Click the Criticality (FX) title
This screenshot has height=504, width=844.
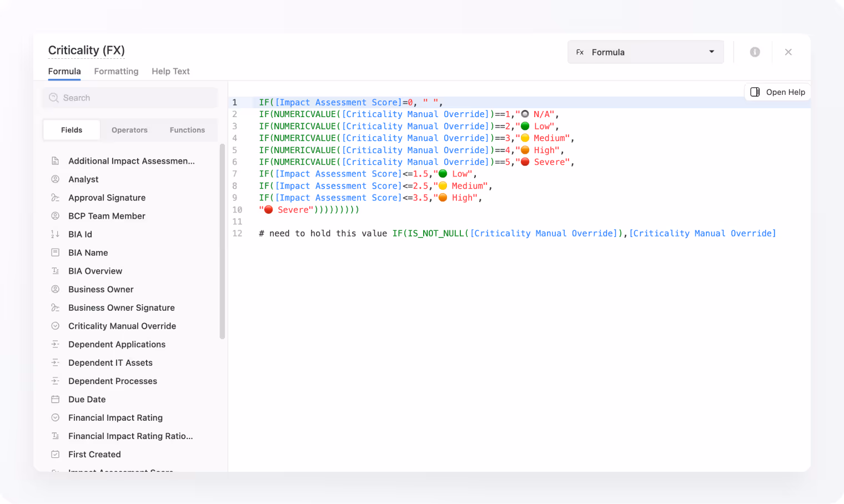[87, 51]
